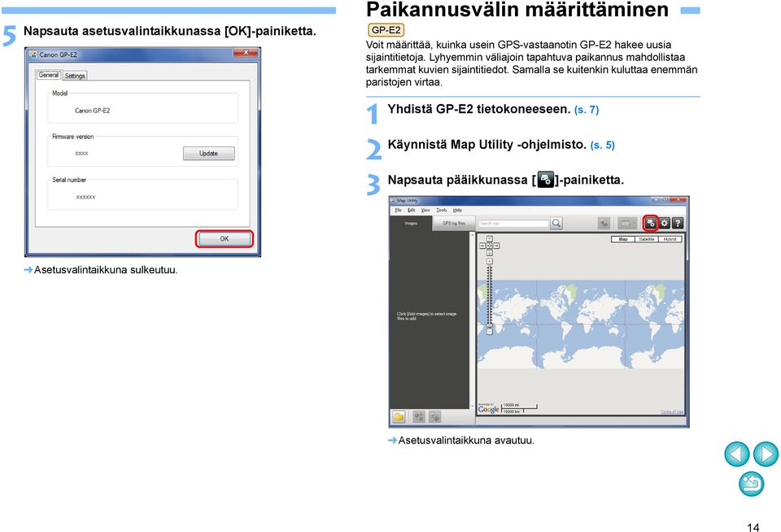The width and height of the screenshot is (781, 532).
Task: Click the heading 'Paikannusvälin määrittäminen'
Action: [x=517, y=10]
